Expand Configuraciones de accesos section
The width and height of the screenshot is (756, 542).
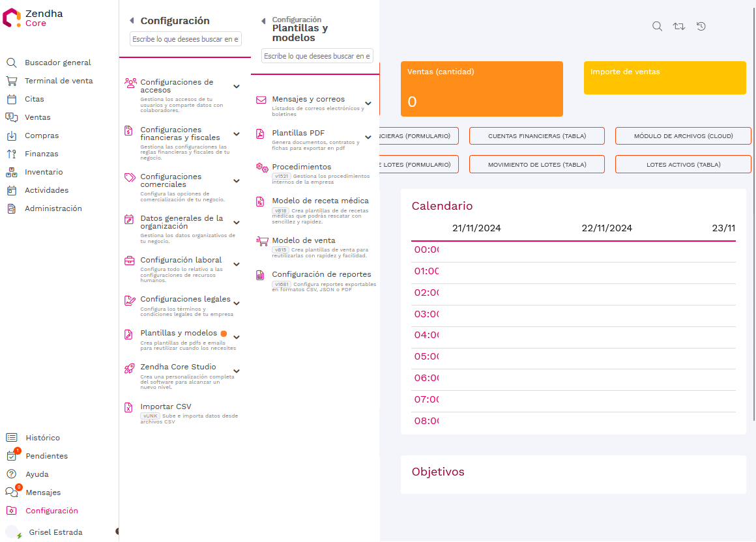(237, 86)
